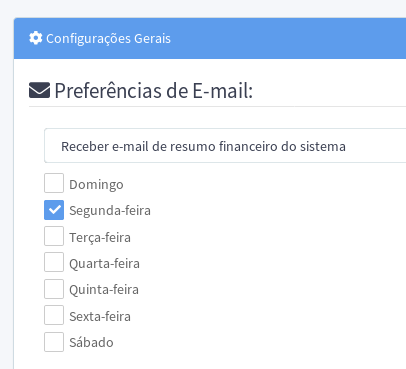Uncheck the Segunda-feira checkbox
The height and width of the screenshot is (369, 406).
click(54, 210)
